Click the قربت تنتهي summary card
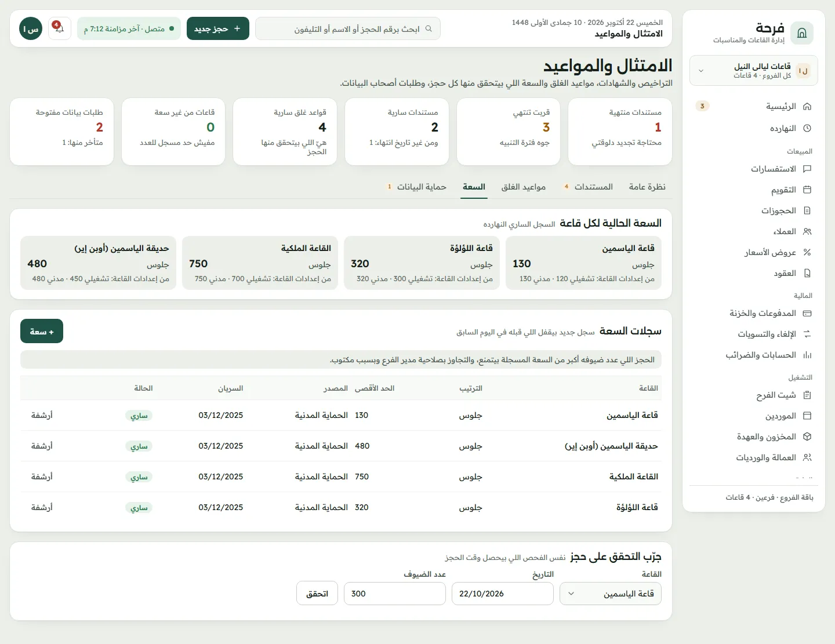Viewport: 835px width, 644px height. coord(509,132)
